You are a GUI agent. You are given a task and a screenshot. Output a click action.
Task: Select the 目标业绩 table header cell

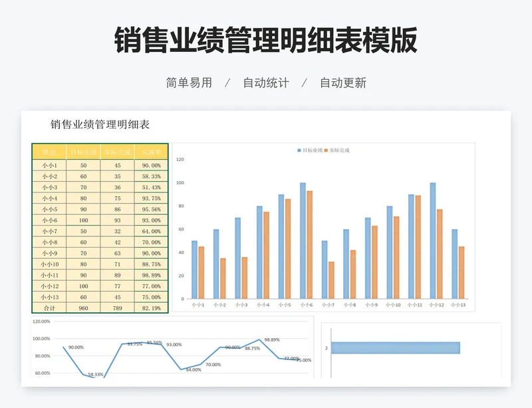point(84,152)
